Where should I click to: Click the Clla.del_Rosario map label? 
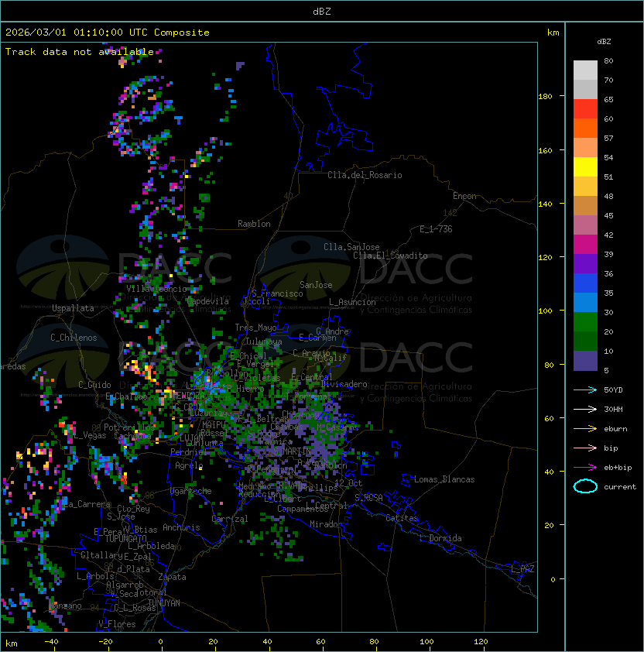point(365,175)
